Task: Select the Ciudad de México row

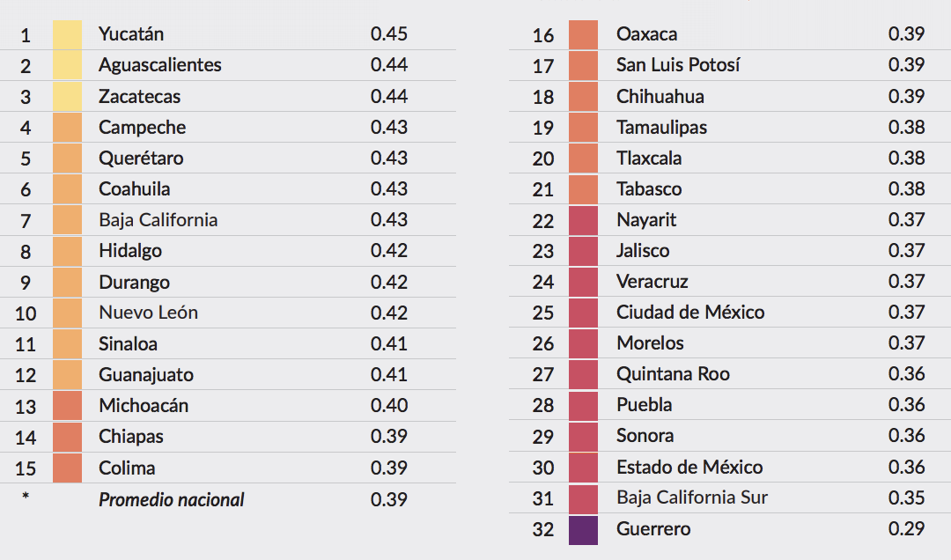Action: click(x=730, y=313)
